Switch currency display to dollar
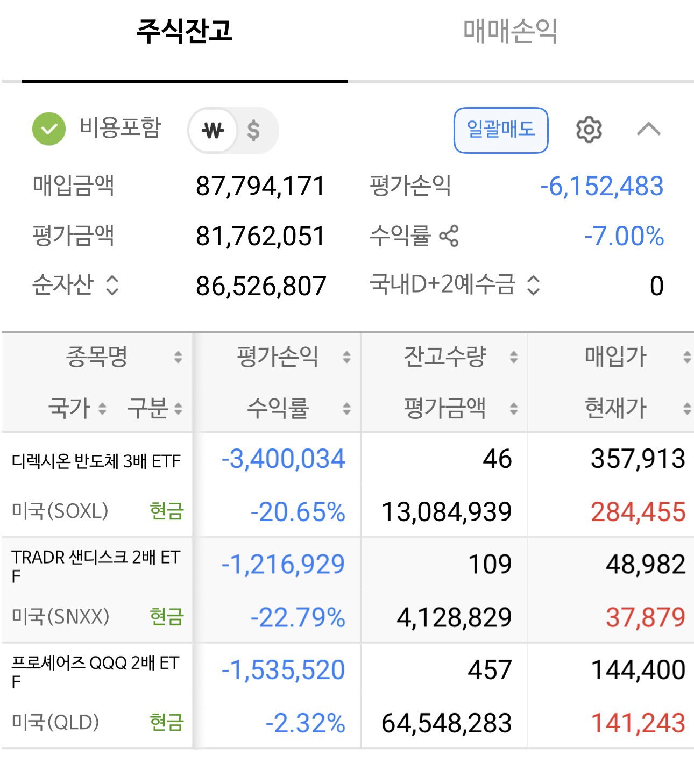The height and width of the screenshot is (784, 694). (254, 130)
